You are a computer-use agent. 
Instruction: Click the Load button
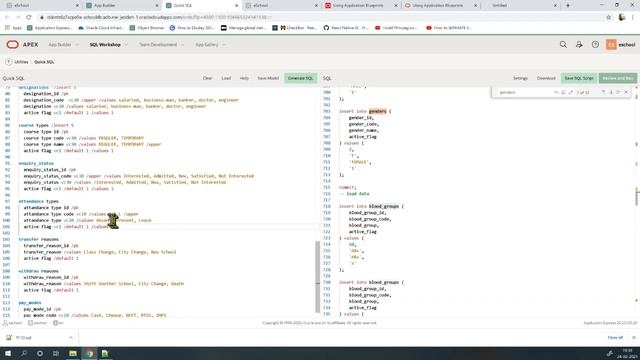[226, 78]
